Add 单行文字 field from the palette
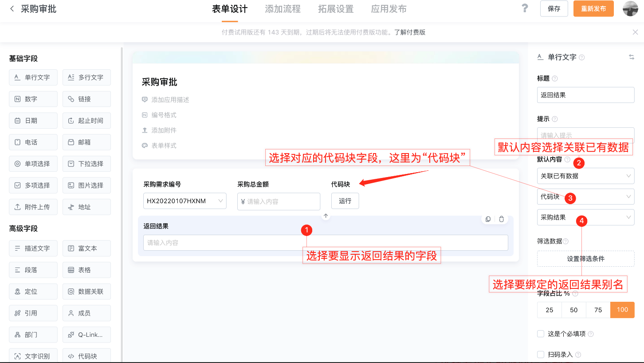This screenshot has width=644, height=363. [33, 77]
